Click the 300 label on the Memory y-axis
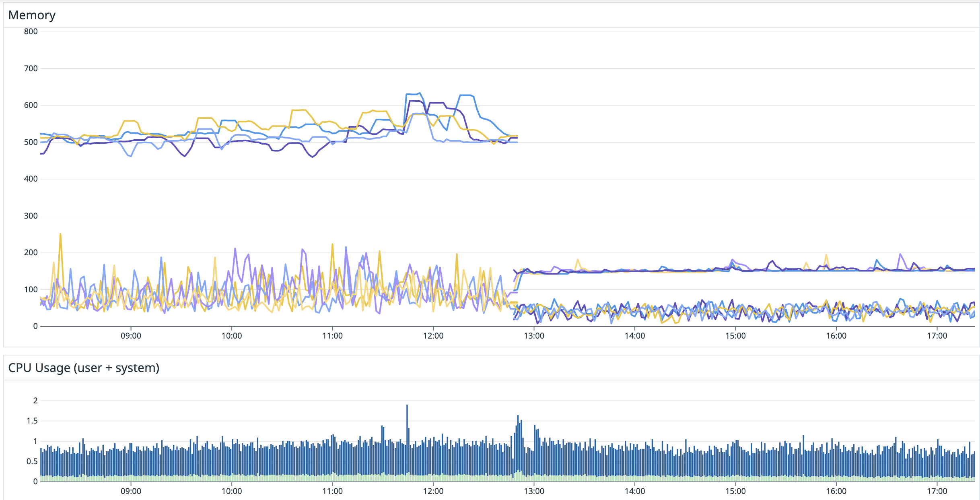This screenshot has height=500, width=980. point(31,216)
